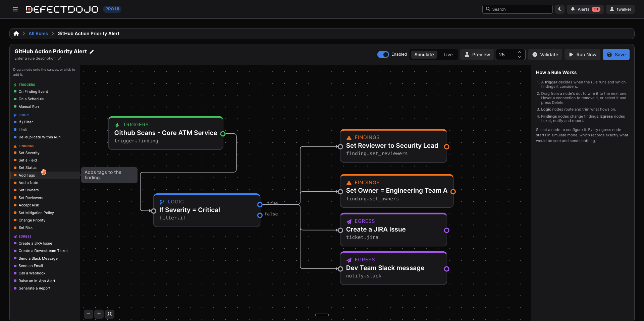Add Create a Downstream Ticket node

45,251
